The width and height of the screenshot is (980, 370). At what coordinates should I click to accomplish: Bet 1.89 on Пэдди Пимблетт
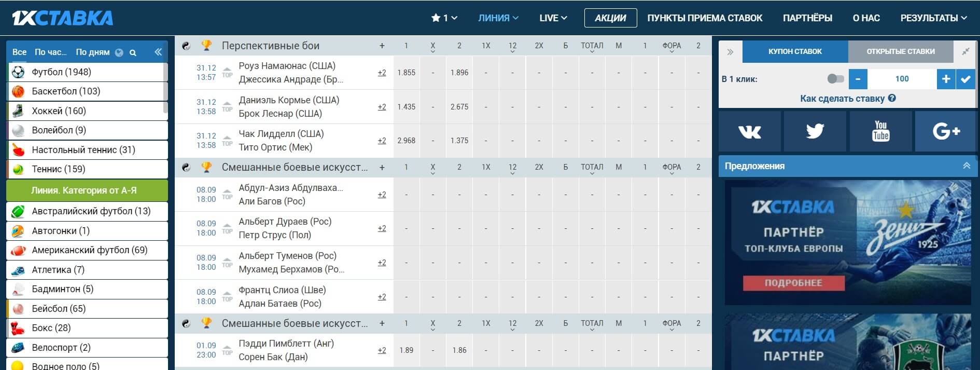pos(406,350)
